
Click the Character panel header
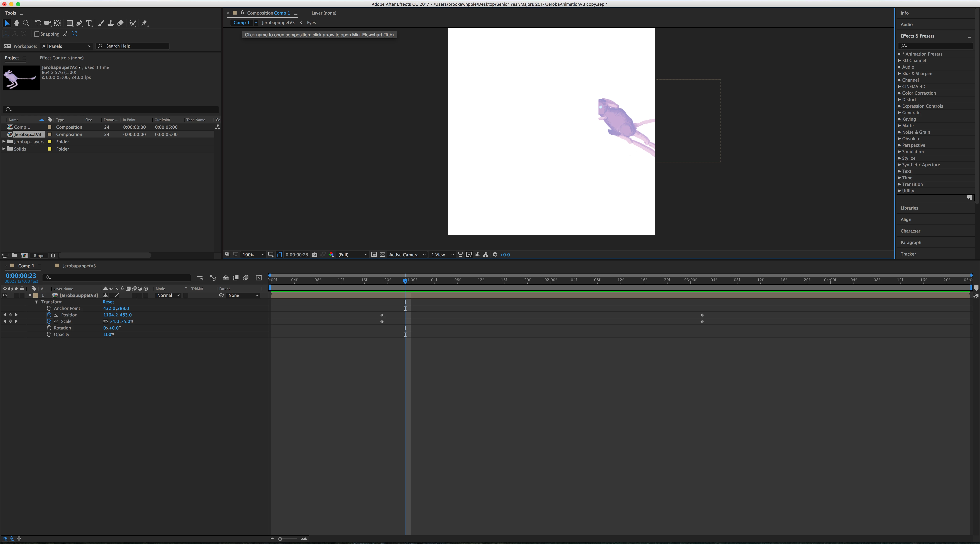point(910,231)
